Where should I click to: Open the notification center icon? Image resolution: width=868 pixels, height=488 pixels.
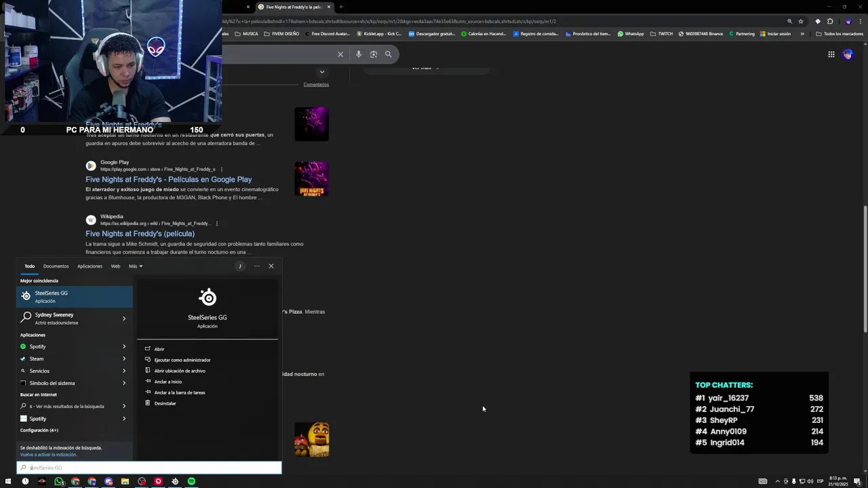(857, 481)
